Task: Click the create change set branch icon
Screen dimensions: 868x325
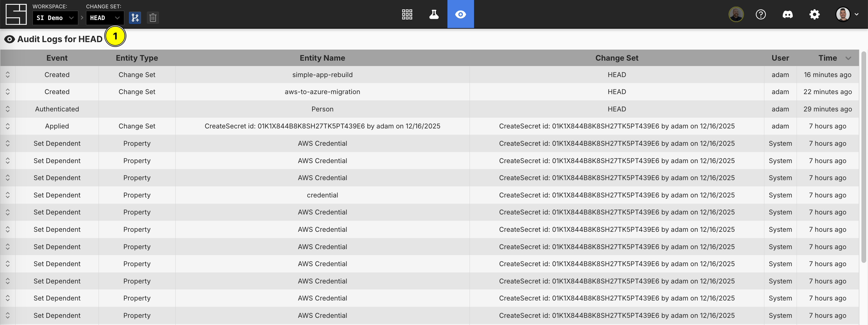Action: [x=135, y=18]
